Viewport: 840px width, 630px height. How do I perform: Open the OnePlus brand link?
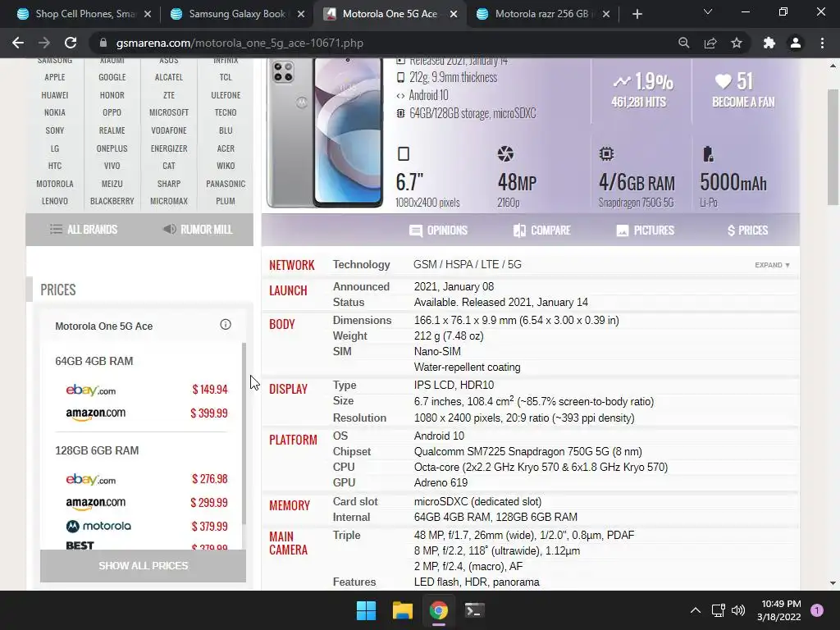(x=112, y=148)
